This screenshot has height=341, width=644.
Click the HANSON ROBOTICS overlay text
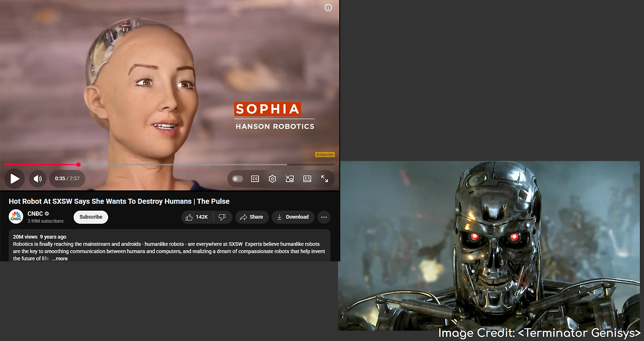coord(275,126)
